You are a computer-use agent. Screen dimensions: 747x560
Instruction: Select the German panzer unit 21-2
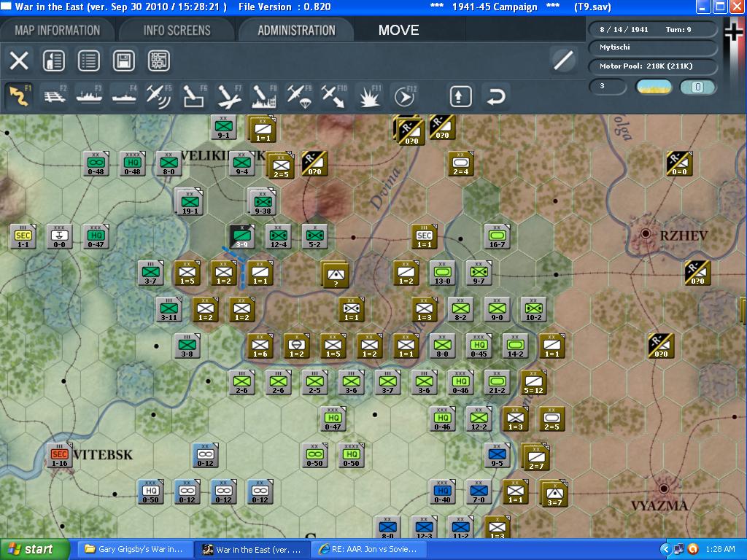click(497, 383)
